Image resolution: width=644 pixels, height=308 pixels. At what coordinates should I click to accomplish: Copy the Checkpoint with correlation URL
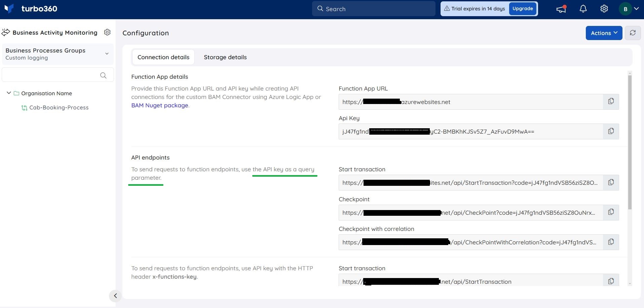coord(611,242)
